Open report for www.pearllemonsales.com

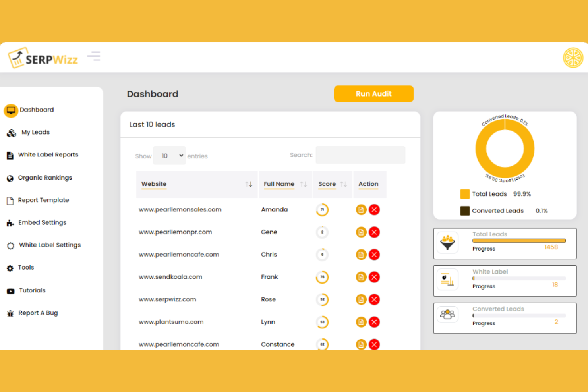click(x=361, y=210)
